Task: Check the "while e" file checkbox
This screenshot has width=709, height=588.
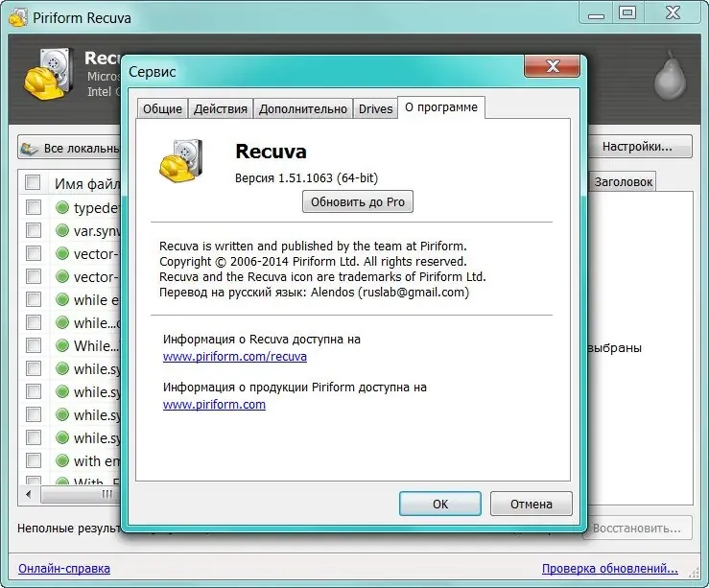Action: coord(33,299)
